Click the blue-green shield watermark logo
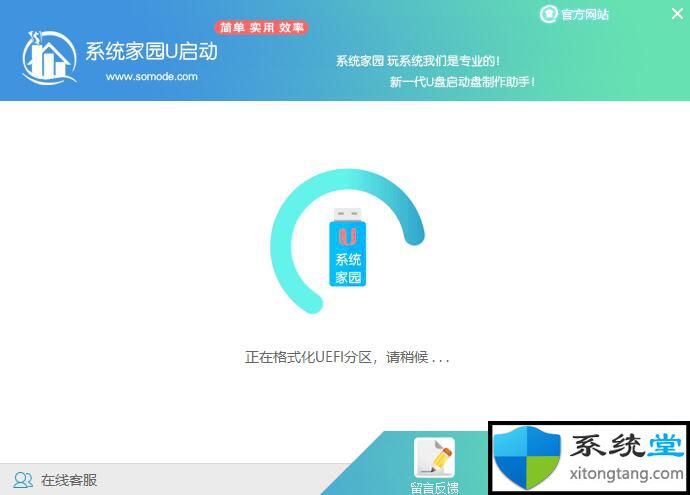Viewport: 690px width, 495px height. 528,457
